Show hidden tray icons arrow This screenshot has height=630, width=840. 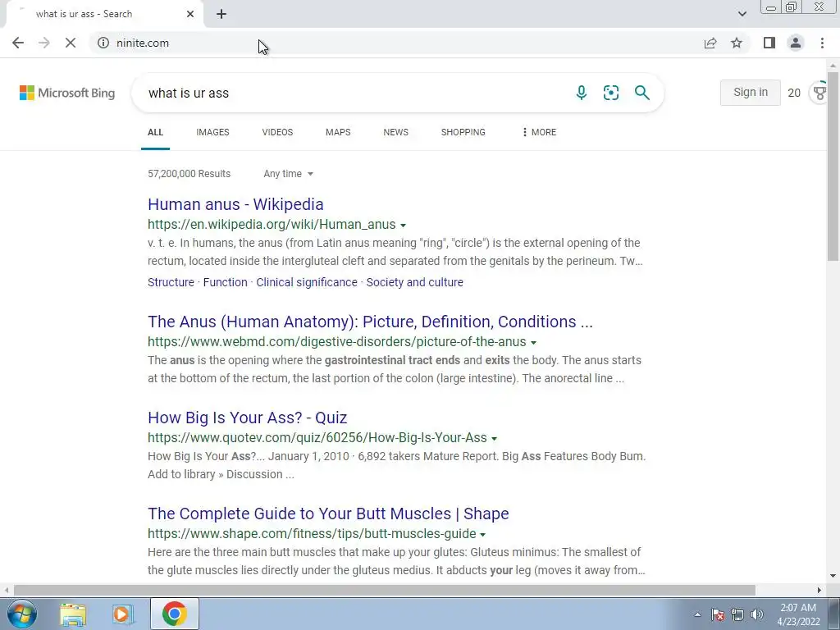697,614
